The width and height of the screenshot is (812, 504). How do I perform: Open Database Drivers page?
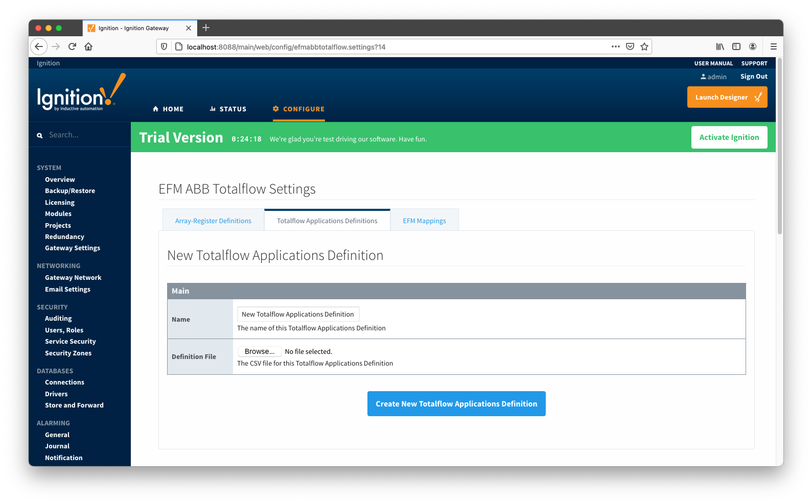(56, 394)
